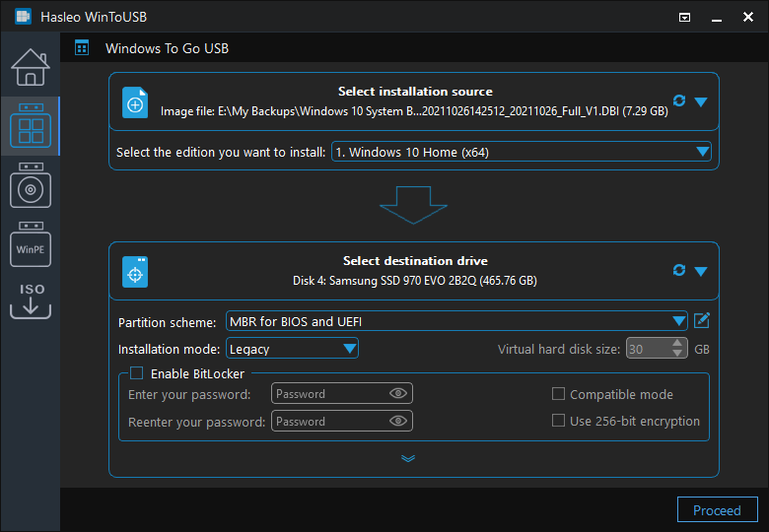Open the title bar menu button
This screenshot has width=769, height=532.
click(x=684, y=18)
